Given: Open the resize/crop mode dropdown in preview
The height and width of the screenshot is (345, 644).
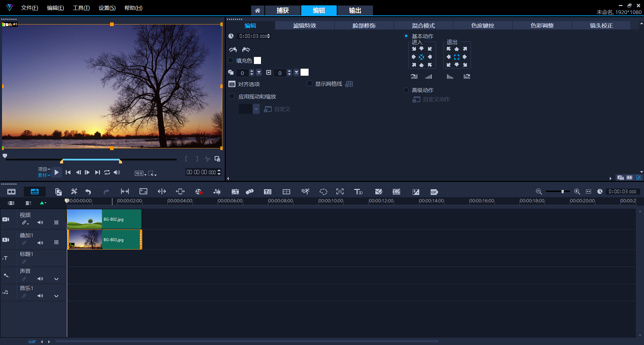Looking at the screenshot, I should pos(152,174).
